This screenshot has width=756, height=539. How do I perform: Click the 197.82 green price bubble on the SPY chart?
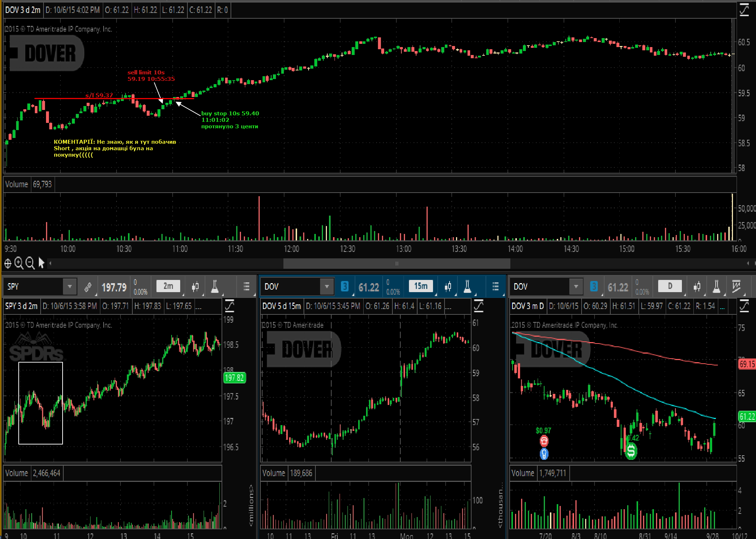[x=234, y=378]
